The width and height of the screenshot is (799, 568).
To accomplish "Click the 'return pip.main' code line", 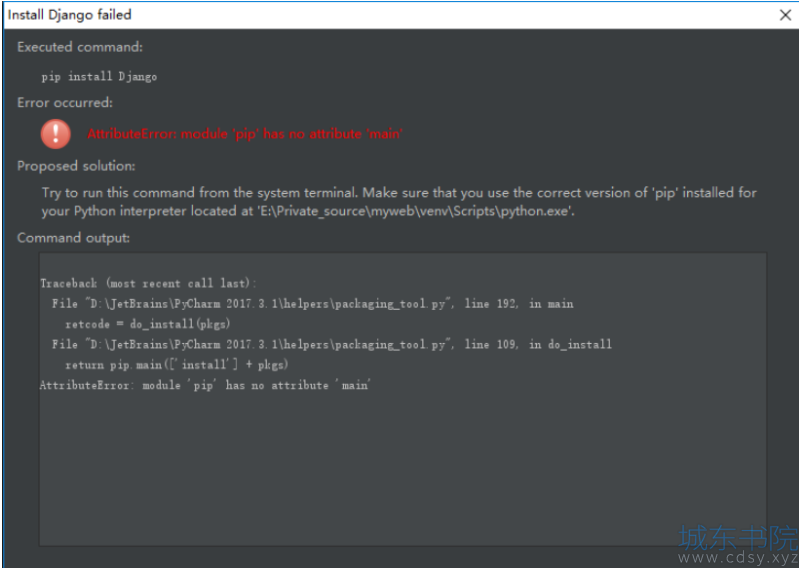I will [x=176, y=365].
